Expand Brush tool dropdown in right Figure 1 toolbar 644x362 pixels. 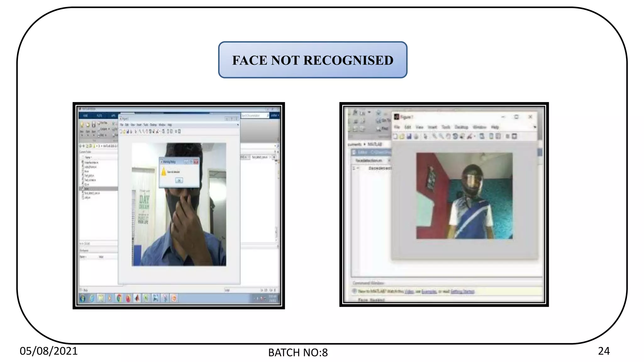point(475,136)
